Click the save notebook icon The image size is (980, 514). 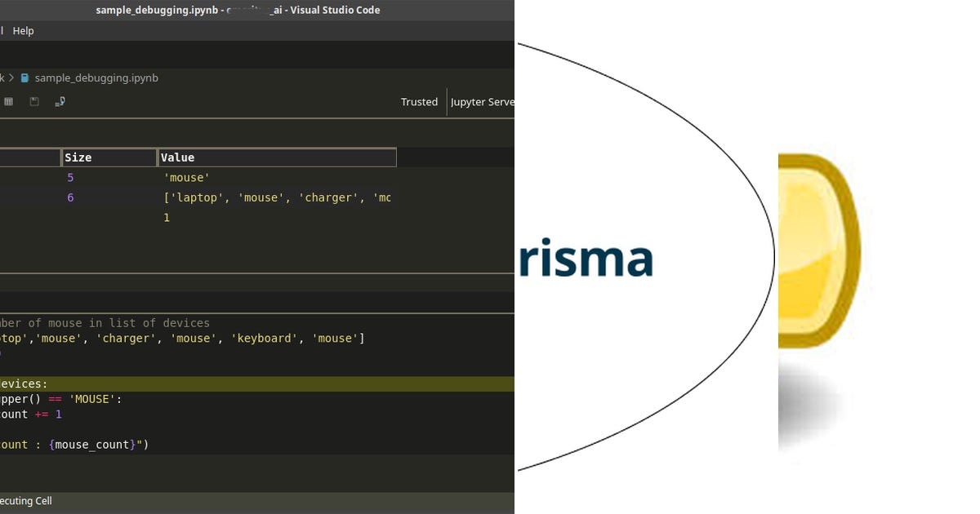[33, 101]
